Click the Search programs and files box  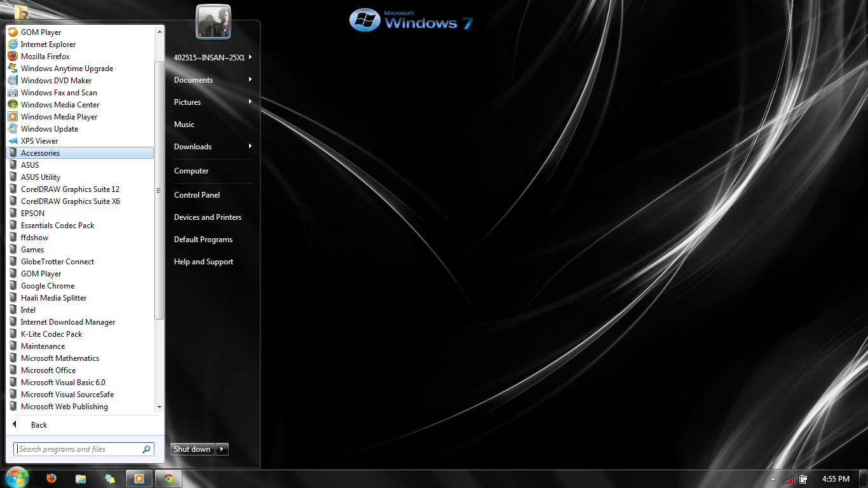84,449
